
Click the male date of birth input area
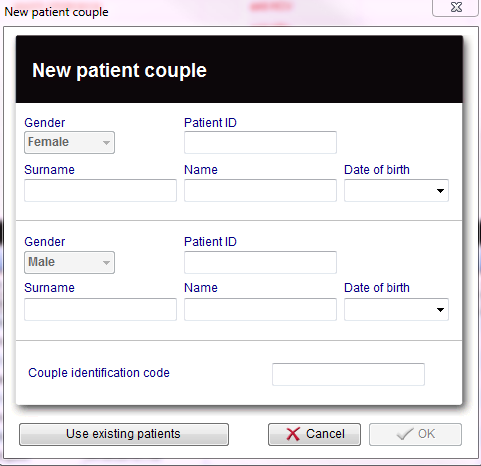click(389, 309)
